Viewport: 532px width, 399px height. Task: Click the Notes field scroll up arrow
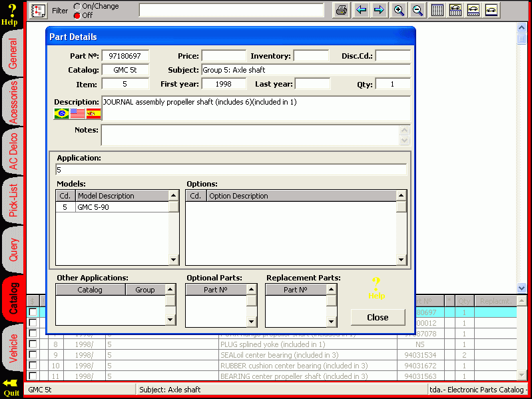(404, 131)
